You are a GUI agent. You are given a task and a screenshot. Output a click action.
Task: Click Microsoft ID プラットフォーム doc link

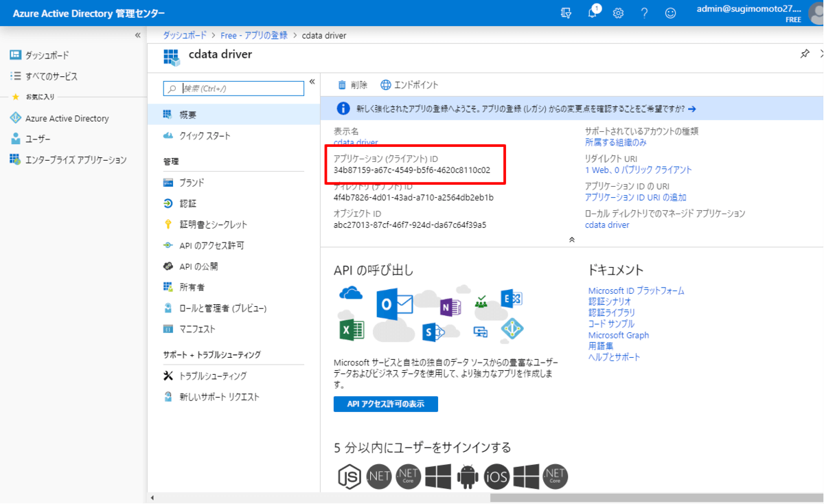pos(637,291)
